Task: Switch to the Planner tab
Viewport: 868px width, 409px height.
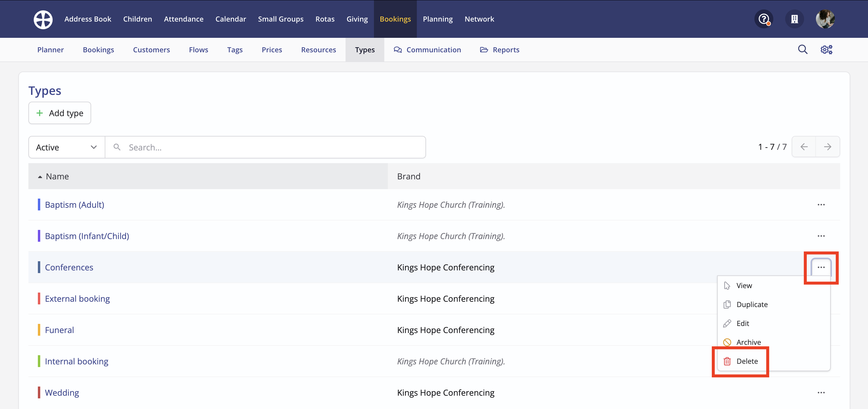Action: [x=51, y=49]
